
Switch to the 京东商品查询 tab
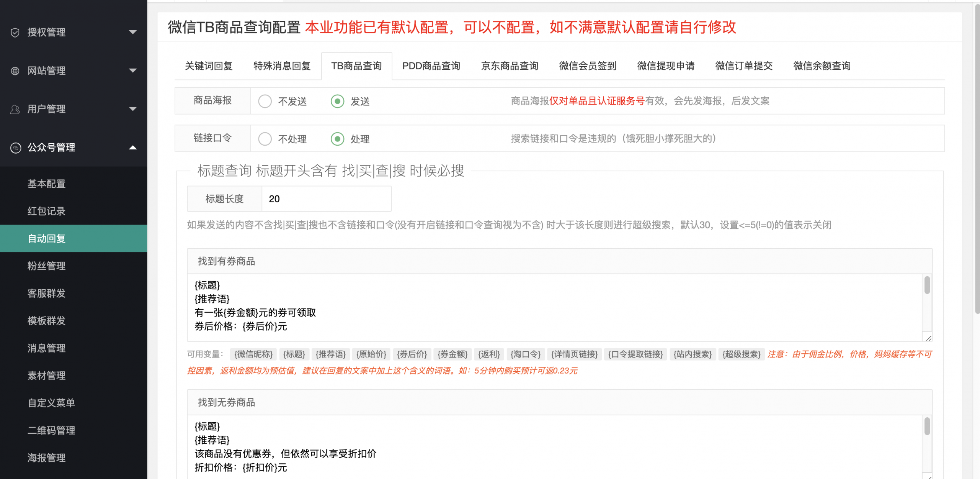510,66
